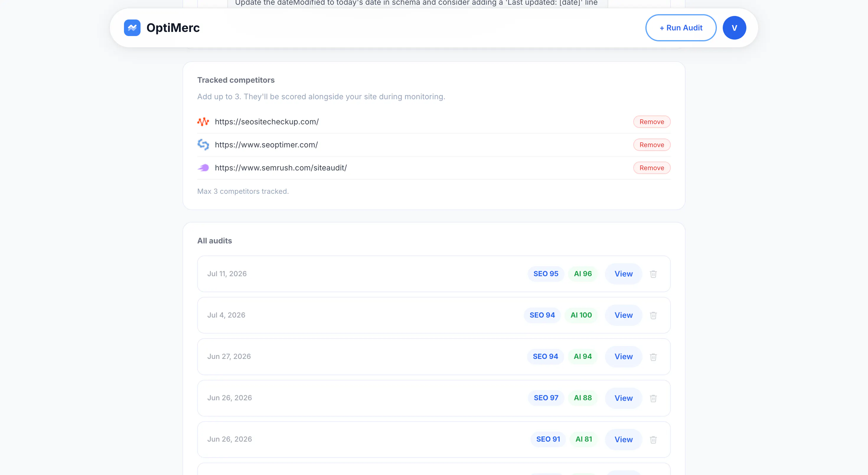Delete the SEO 91 audit entry
The image size is (868, 475).
coord(653,440)
